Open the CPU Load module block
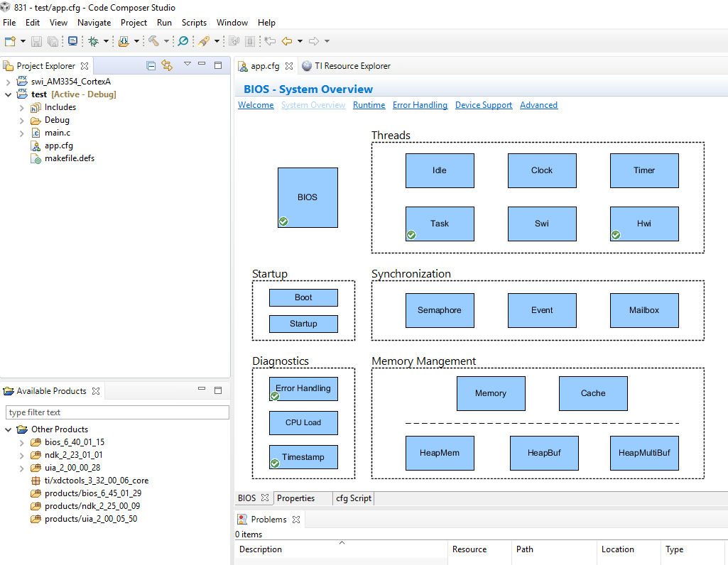728x565 pixels. 303,422
